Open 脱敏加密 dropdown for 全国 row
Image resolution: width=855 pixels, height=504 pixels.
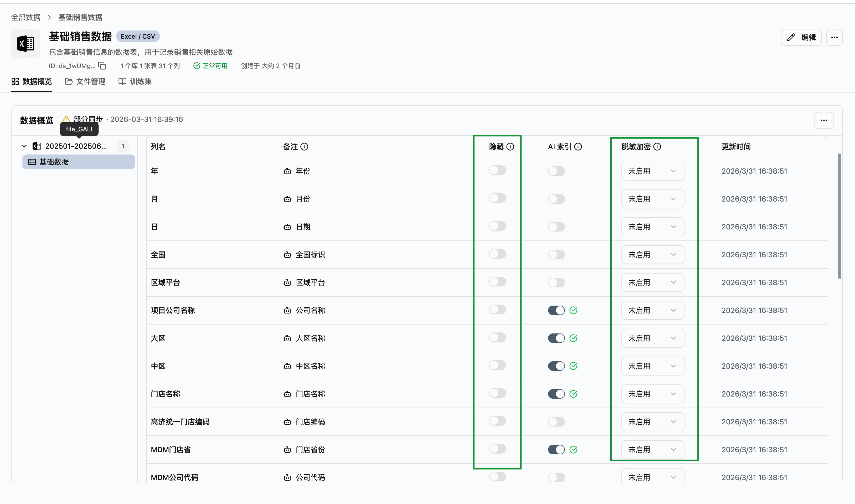coord(652,254)
